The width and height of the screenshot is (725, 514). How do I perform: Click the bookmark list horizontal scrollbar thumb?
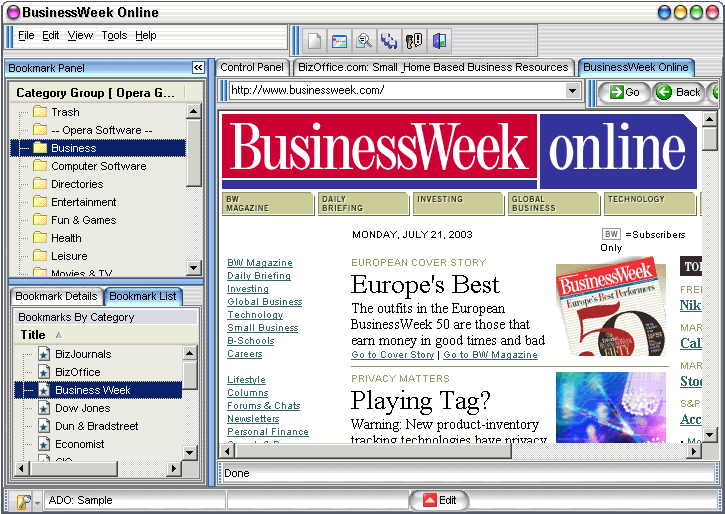74,468
